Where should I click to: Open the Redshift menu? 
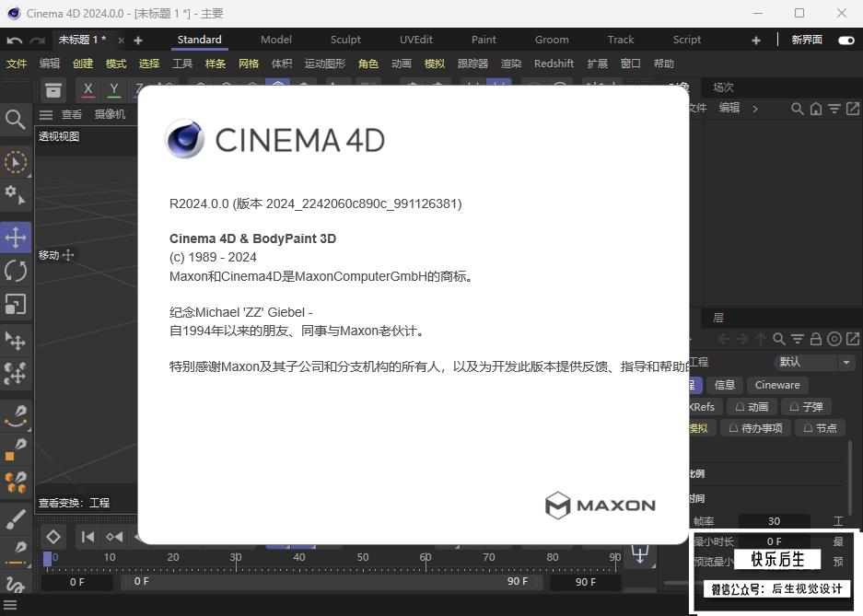(x=554, y=64)
